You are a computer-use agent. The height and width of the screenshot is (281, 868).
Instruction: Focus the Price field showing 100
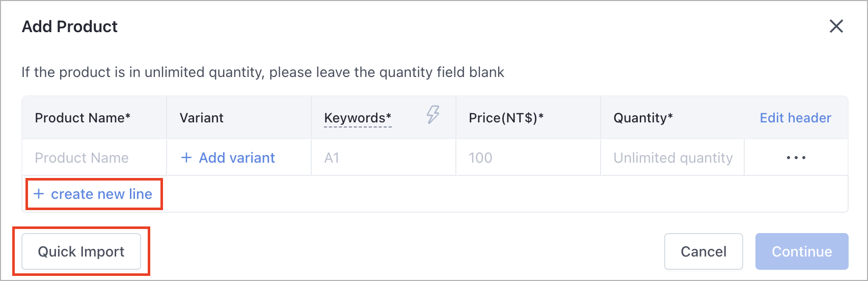coord(528,158)
